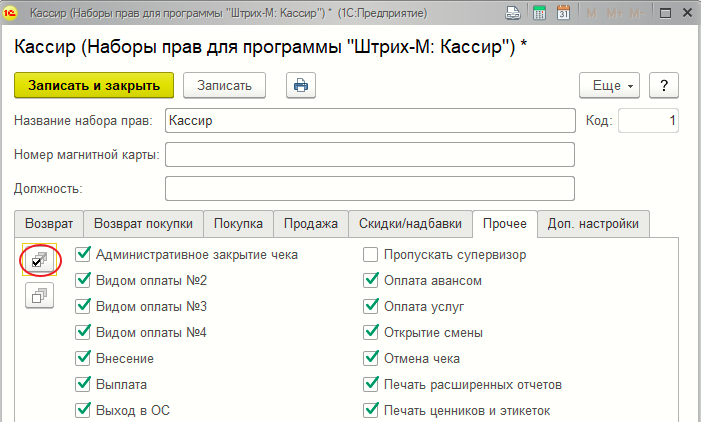Click the check all boxes icon
701x422 pixels.
point(40,259)
